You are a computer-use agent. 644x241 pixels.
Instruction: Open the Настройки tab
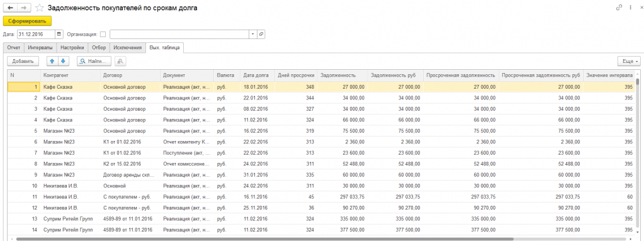coord(72,47)
